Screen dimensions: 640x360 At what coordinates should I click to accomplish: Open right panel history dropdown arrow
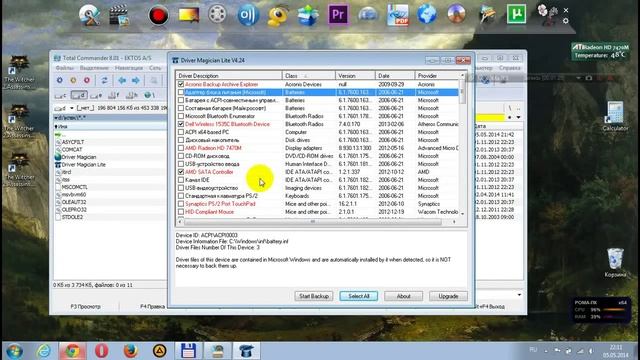click(518, 118)
